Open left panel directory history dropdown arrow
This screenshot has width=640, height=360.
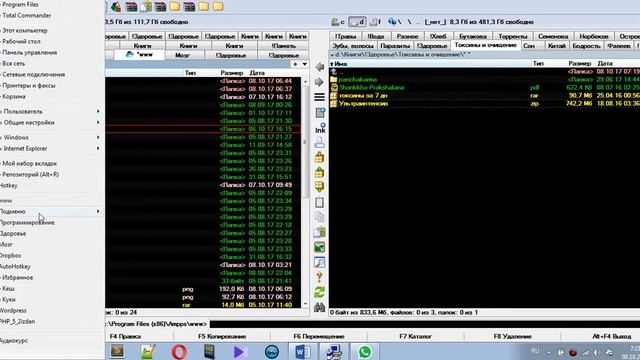tap(304, 64)
